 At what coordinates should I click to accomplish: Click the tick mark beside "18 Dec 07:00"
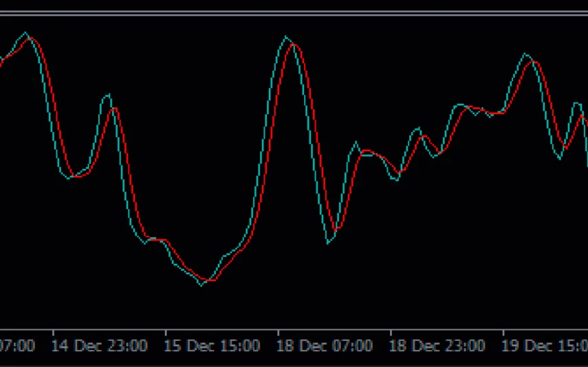click(278, 333)
